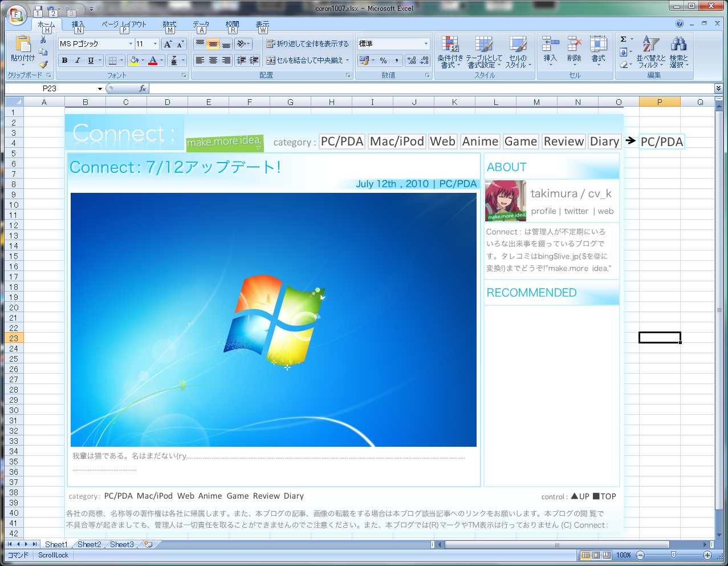
Task: Open Font group dialog launcher
Action: click(184, 75)
